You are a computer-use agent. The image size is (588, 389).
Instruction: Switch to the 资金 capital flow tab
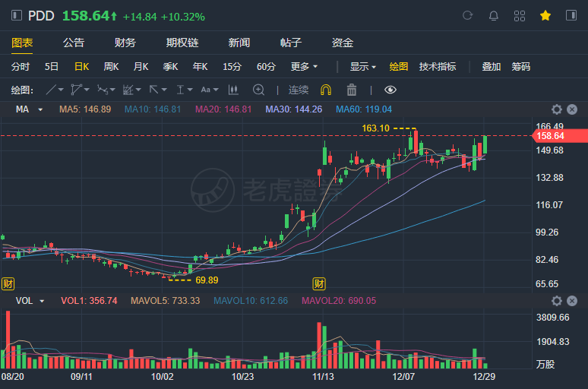[343, 43]
